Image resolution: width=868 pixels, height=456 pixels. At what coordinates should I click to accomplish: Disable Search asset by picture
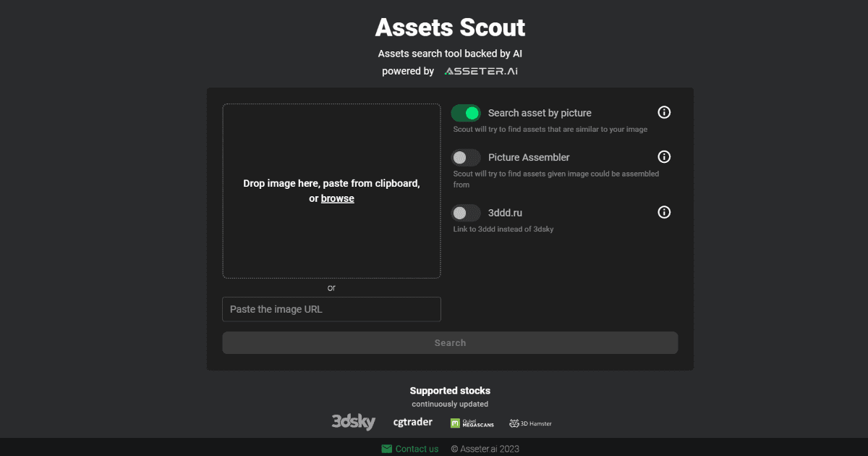pos(467,112)
